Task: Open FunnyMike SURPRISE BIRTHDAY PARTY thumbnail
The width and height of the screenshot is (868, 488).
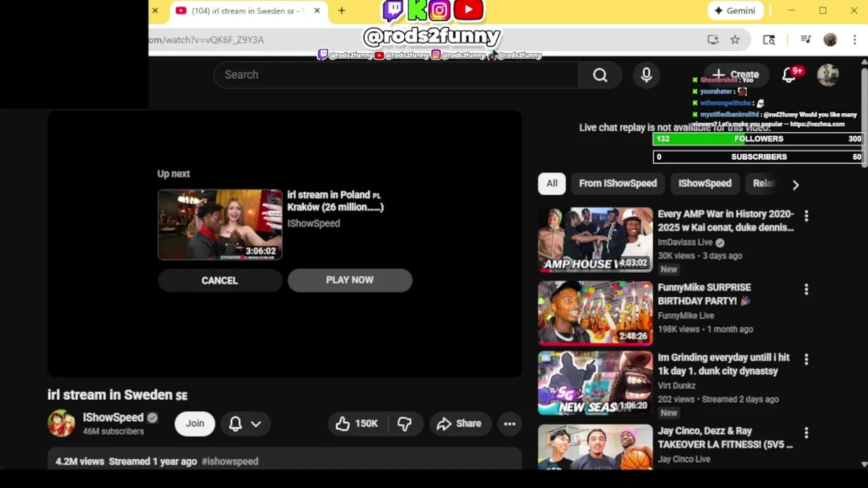Action: 595,313
